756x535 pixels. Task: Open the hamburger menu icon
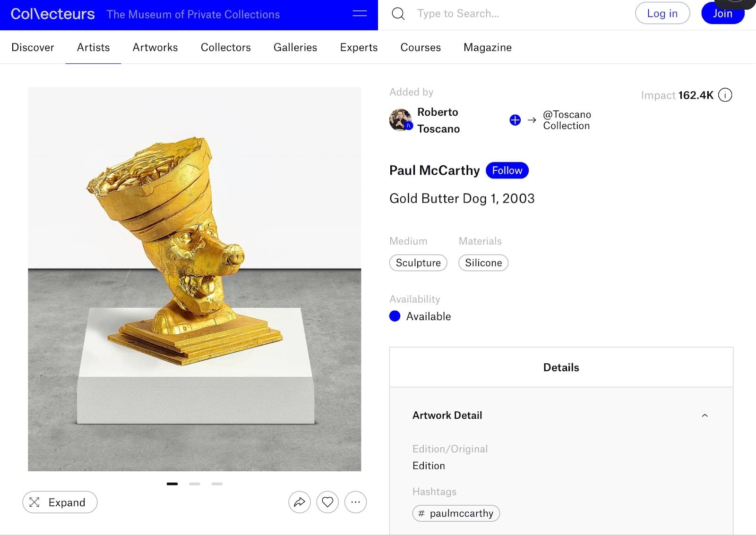coord(360,14)
